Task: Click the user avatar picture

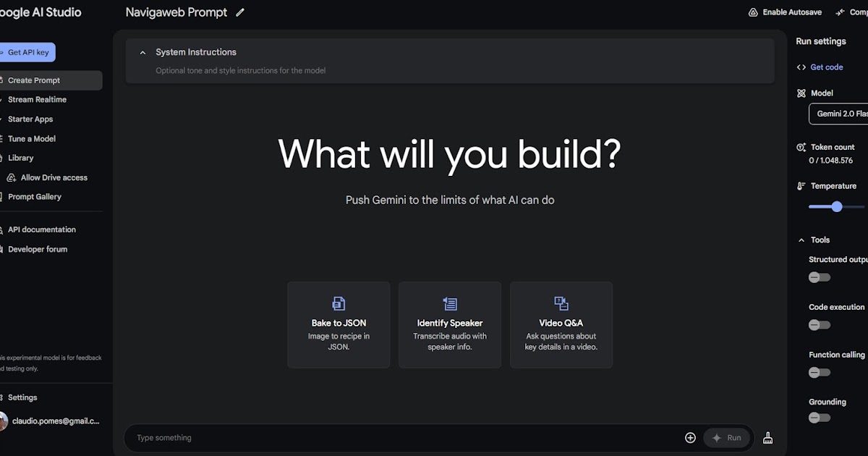Action: [x=3, y=421]
